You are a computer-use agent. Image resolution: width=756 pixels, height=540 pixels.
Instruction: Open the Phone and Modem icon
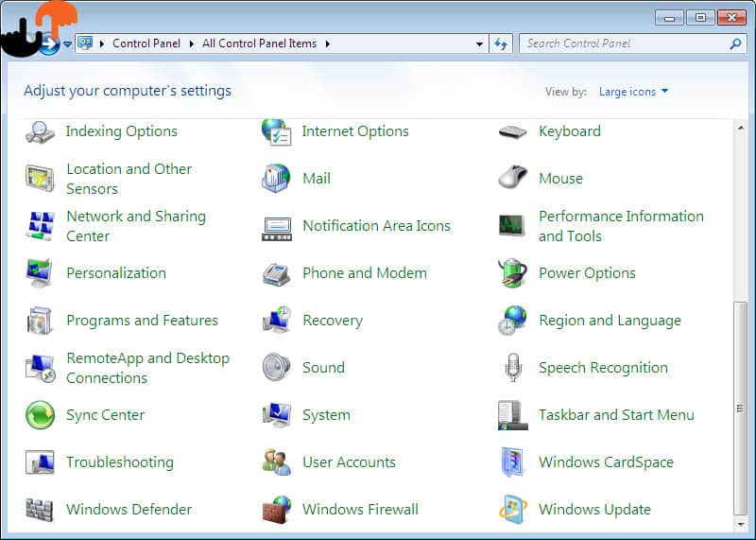click(276, 274)
